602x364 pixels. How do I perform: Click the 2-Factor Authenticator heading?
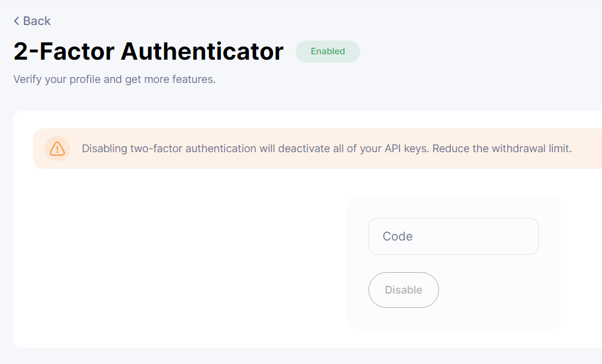pos(148,52)
